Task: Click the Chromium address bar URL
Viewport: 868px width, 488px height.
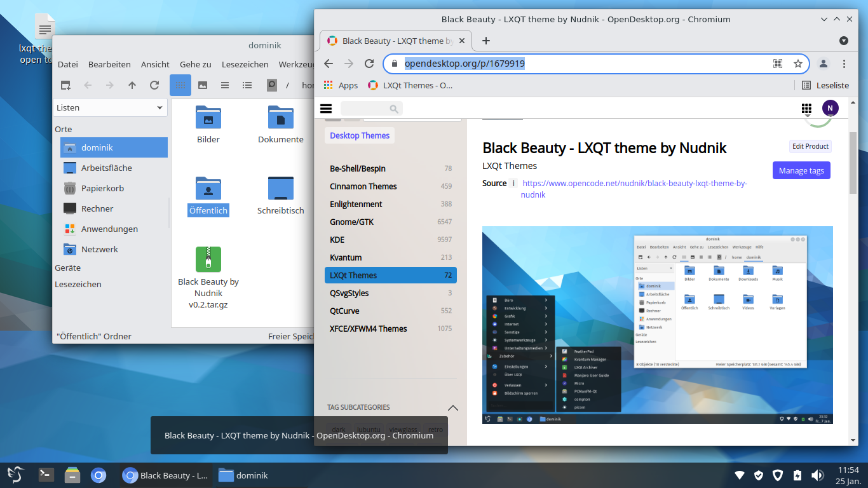Action: (x=465, y=64)
